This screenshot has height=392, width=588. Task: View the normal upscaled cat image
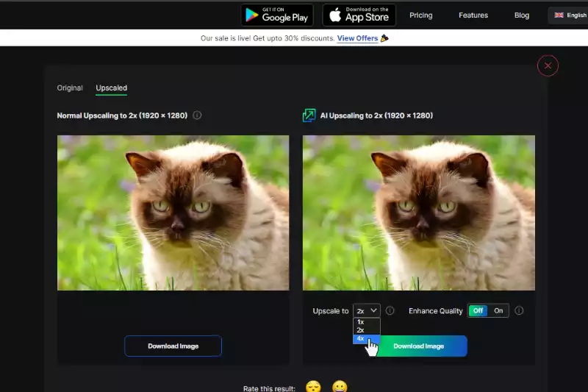(x=173, y=213)
